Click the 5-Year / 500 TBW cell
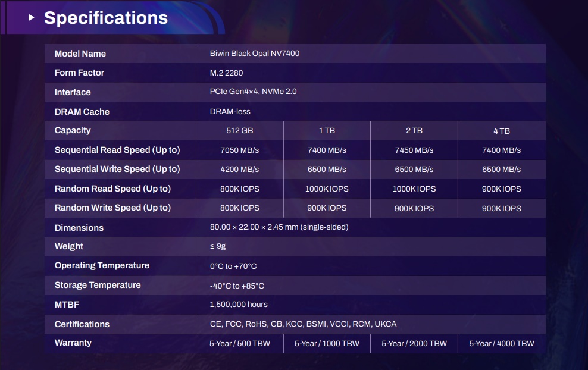This screenshot has height=370, width=588. 240,343
